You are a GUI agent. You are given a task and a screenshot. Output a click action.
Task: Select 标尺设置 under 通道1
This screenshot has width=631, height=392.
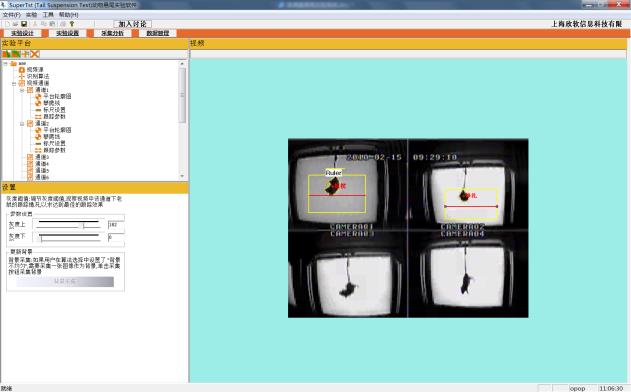(x=54, y=109)
